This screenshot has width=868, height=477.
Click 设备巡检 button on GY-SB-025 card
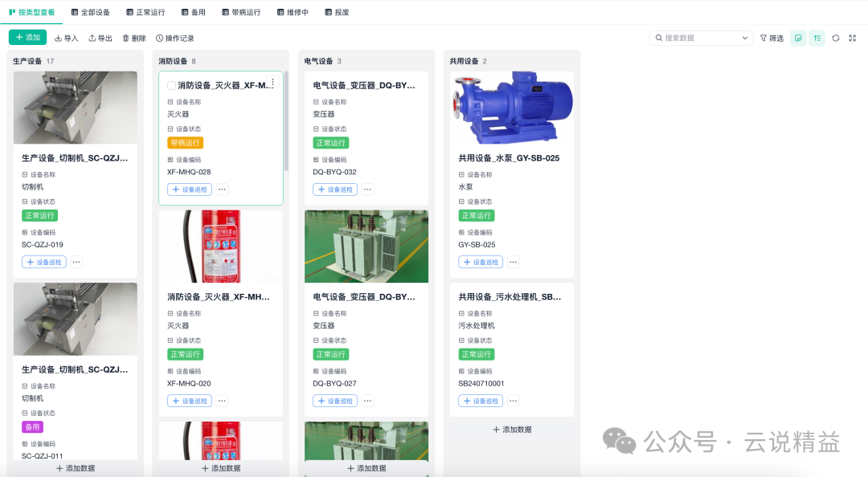pyautogui.click(x=481, y=262)
